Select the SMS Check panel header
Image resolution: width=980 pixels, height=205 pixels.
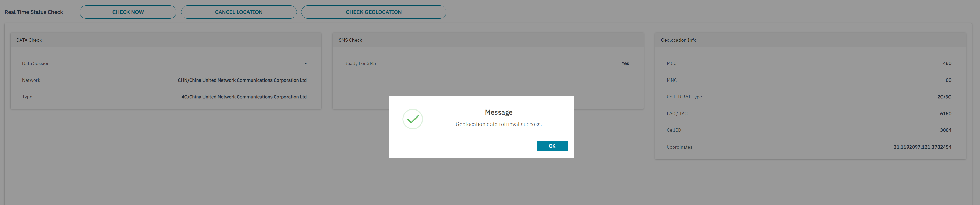coord(350,40)
